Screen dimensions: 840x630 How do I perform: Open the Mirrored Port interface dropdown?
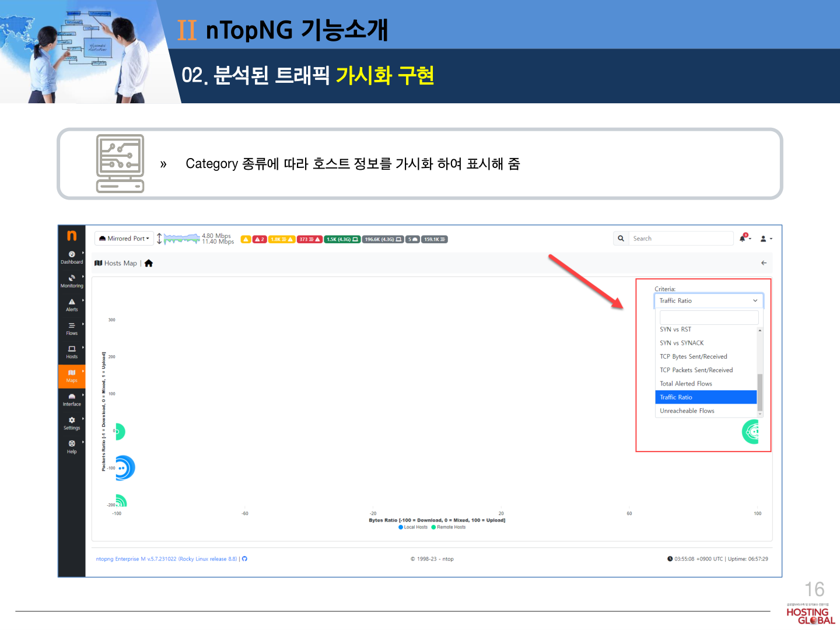(x=124, y=239)
